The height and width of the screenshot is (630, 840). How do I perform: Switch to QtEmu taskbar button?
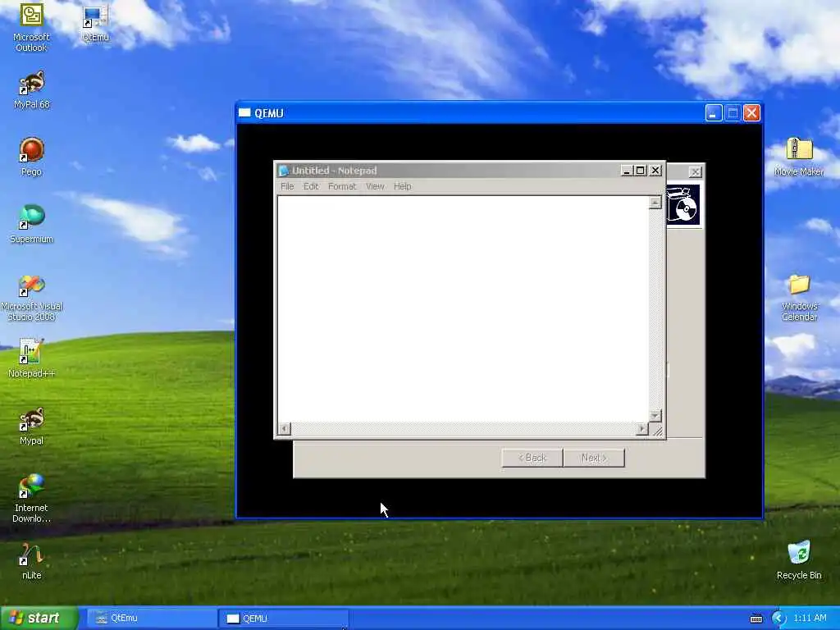(151, 619)
